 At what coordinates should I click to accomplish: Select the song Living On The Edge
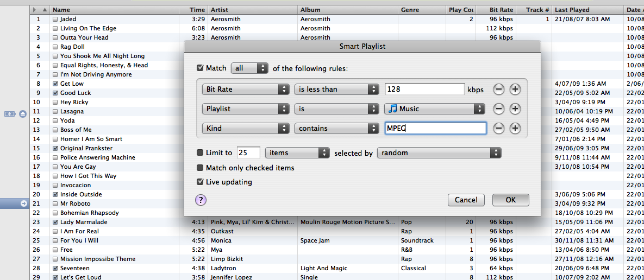click(x=88, y=28)
